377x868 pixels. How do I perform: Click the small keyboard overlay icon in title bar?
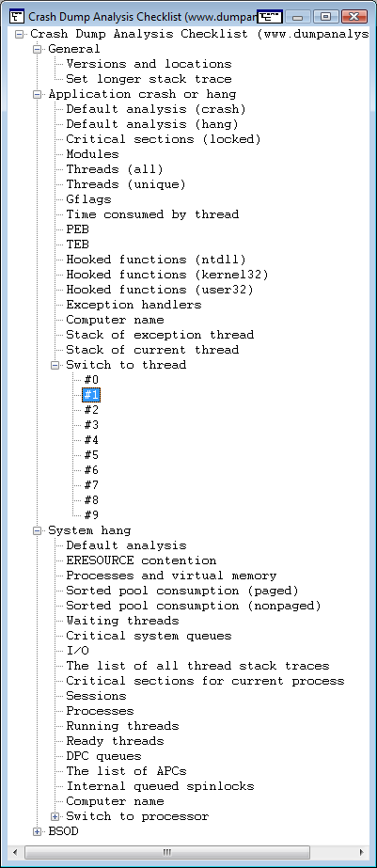pos(271,16)
